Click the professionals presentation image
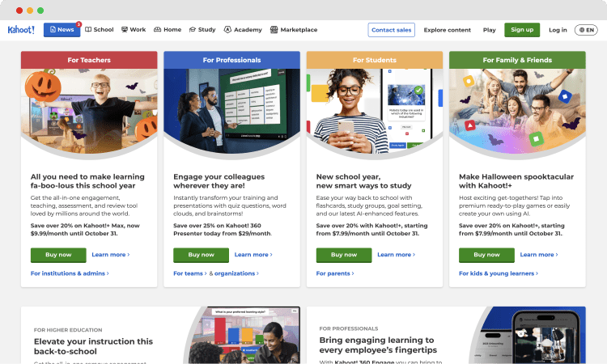 tap(232, 112)
